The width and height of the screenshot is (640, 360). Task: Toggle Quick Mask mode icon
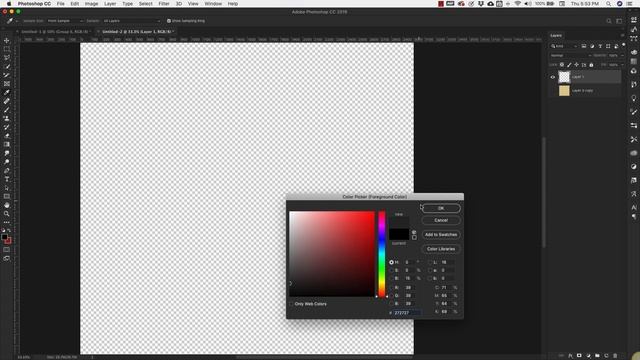(x=7, y=249)
